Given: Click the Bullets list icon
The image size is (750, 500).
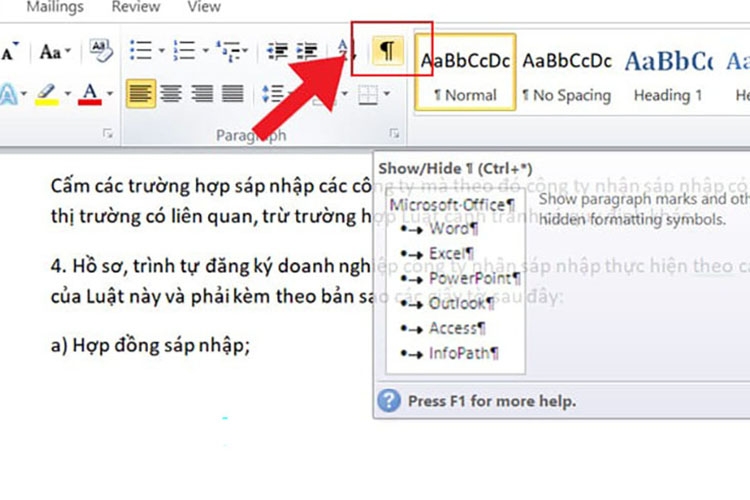Looking at the screenshot, I should pos(141,50).
